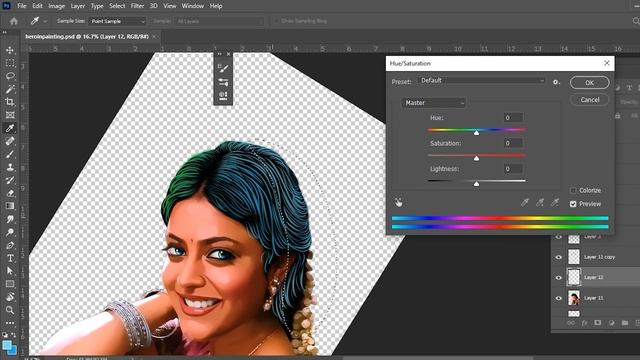Open the Sample Size dropdown
Image resolution: width=640 pixels, height=360 pixels.
[x=117, y=21]
